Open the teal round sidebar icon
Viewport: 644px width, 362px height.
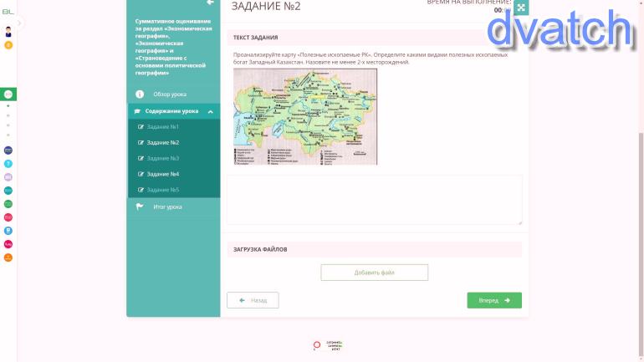(x=8, y=191)
